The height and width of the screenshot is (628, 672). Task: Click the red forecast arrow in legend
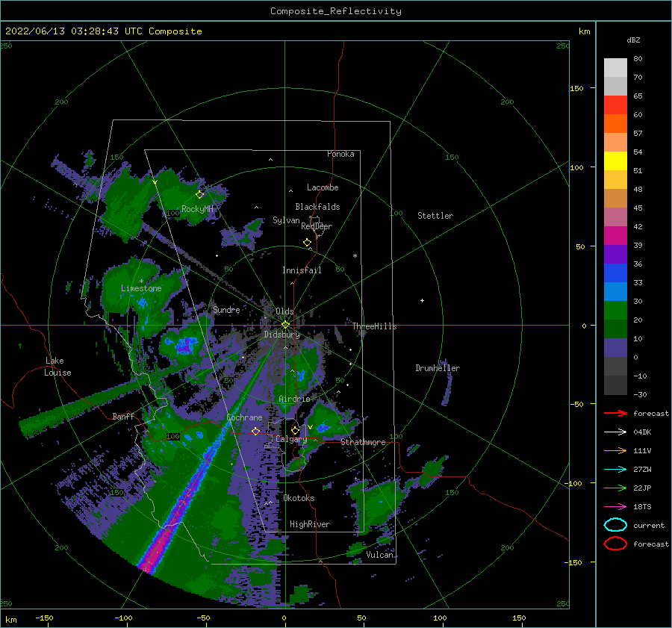coord(615,413)
